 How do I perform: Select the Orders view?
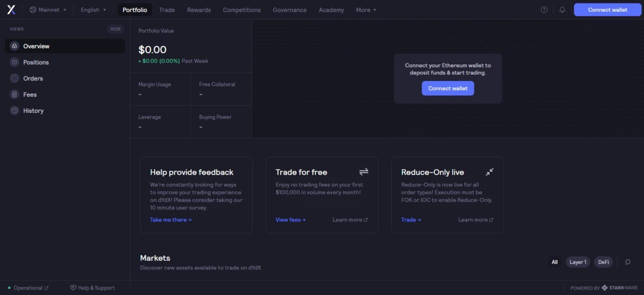(x=65, y=78)
